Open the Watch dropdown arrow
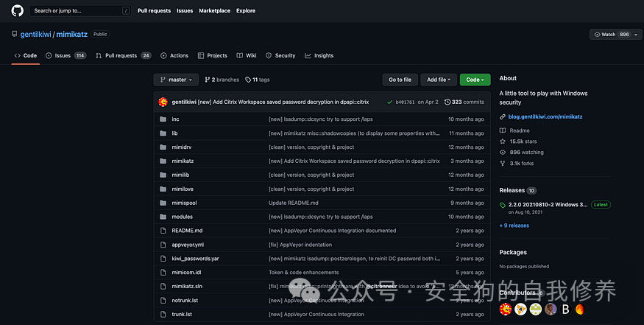 (636, 35)
